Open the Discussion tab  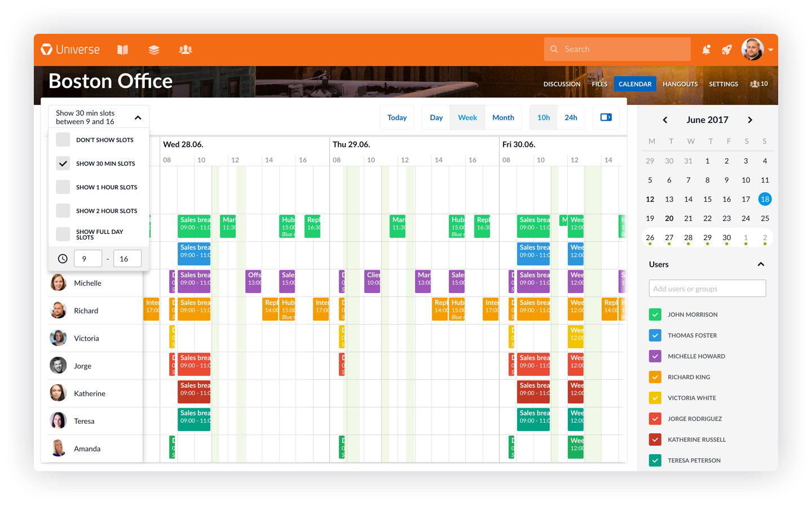pyautogui.click(x=562, y=84)
